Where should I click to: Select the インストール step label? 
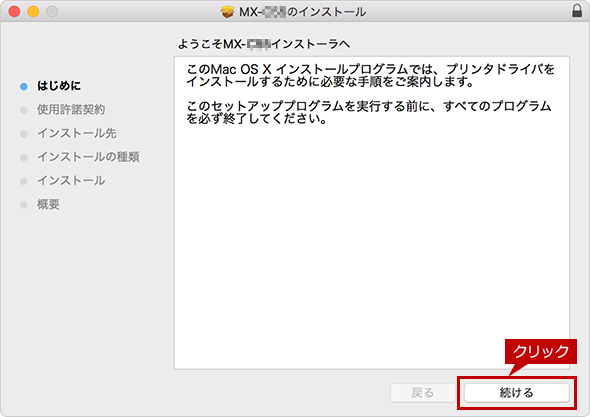71,181
